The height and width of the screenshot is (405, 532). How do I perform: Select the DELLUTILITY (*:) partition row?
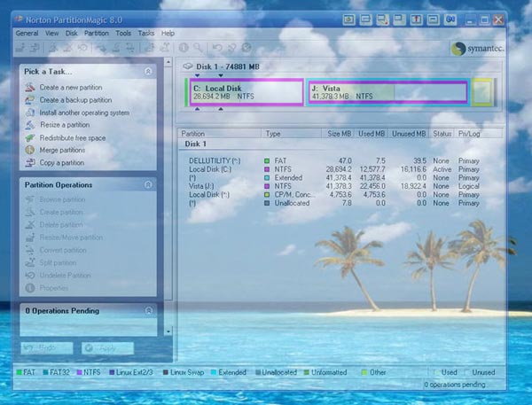click(334, 160)
